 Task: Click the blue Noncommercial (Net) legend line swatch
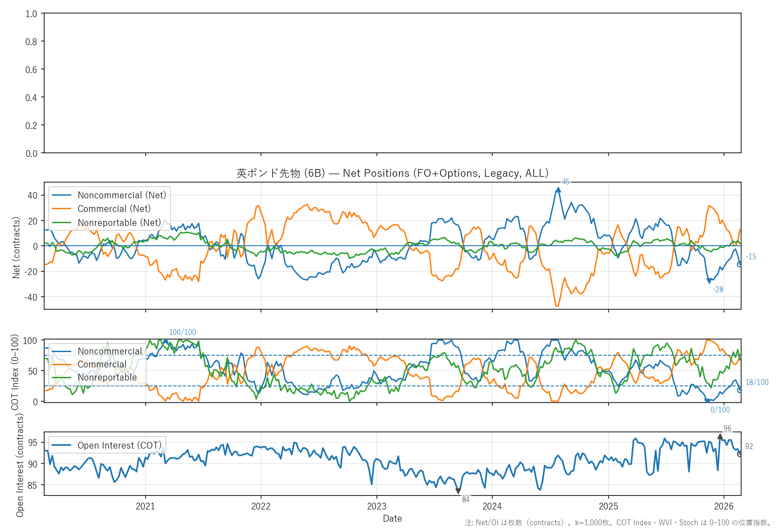click(x=62, y=195)
